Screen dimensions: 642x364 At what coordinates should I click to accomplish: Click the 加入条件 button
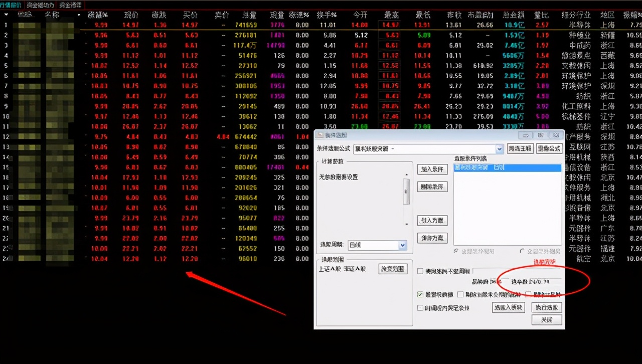coord(432,169)
